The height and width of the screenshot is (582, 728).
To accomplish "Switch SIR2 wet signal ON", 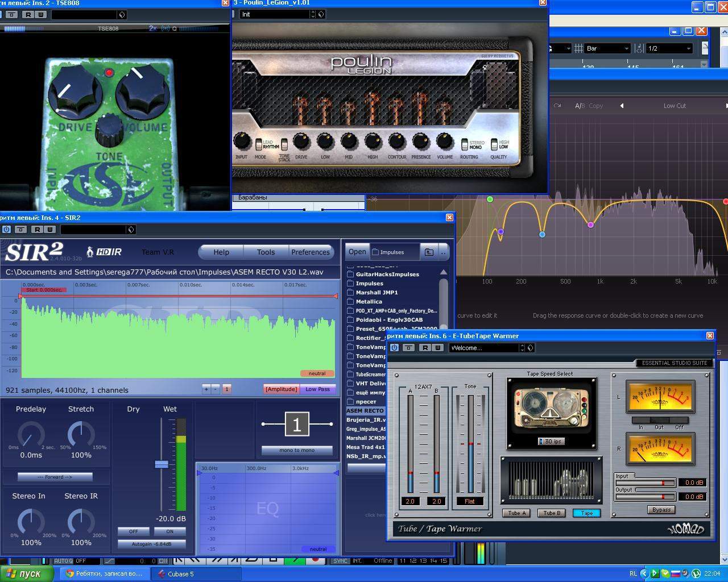I will [x=169, y=531].
